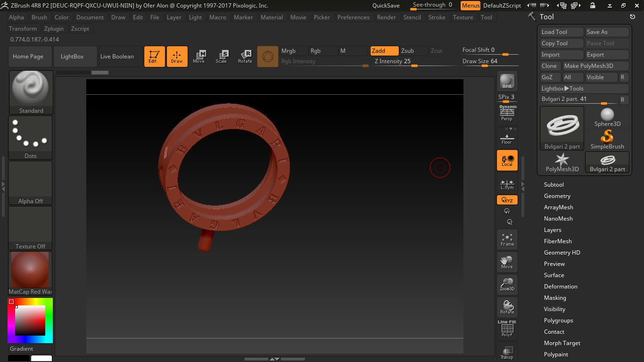This screenshot has height=362, width=644.
Task: Switch to the Scale gizmo tool
Action: click(x=222, y=57)
